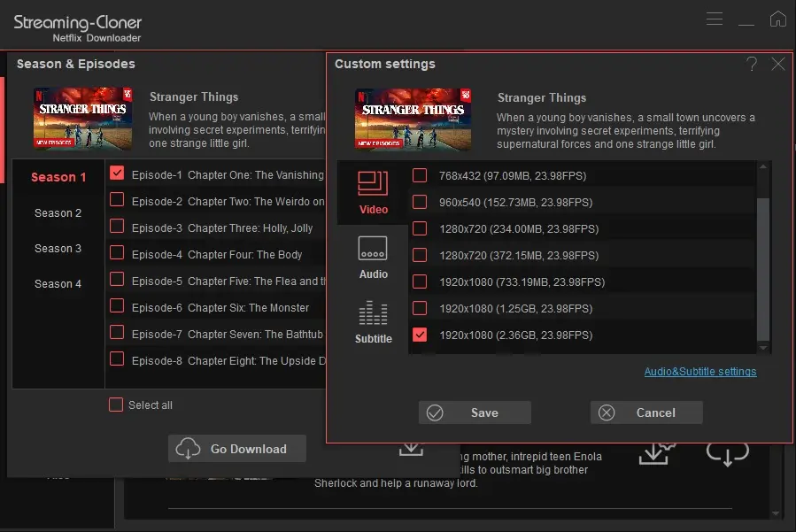Check Episode-5 Chapter Five checkbox
This screenshot has width=796, height=532.
(x=117, y=279)
